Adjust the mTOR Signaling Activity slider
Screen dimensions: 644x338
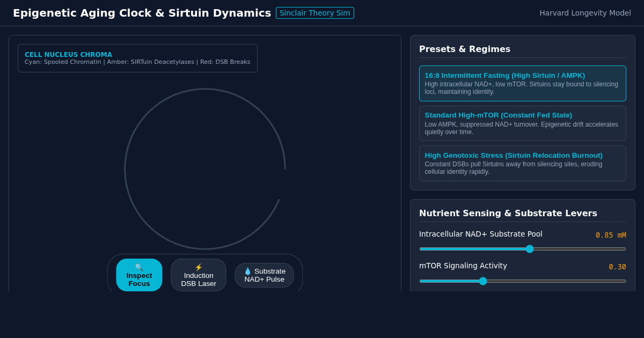(x=523, y=281)
